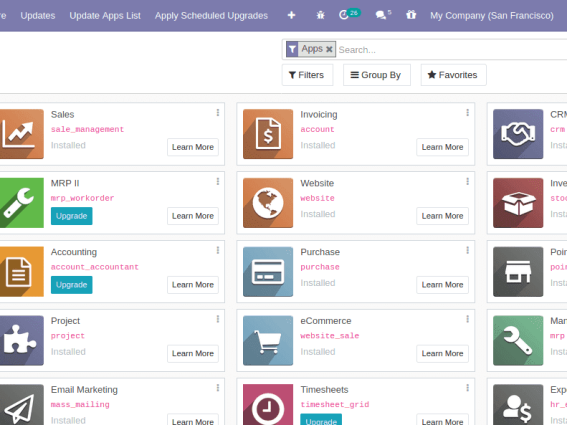Screen dimensions: 567x425
Task: Open the Accounting card kebab menu
Action: (218, 250)
